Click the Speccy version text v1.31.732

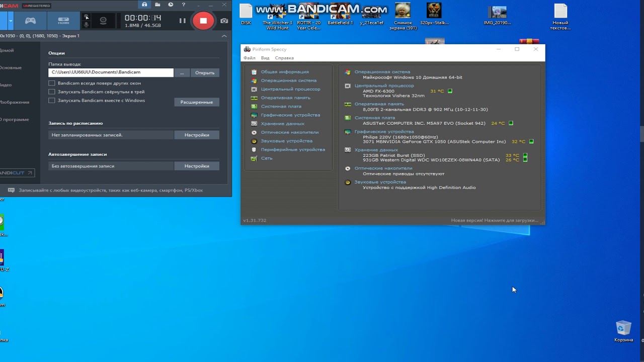255,220
